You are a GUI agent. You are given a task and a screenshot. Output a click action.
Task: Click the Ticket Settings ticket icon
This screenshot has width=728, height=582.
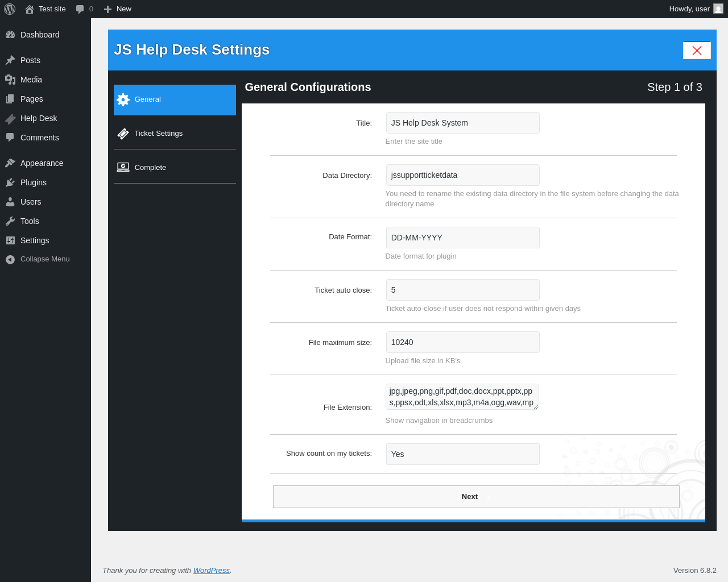click(123, 134)
